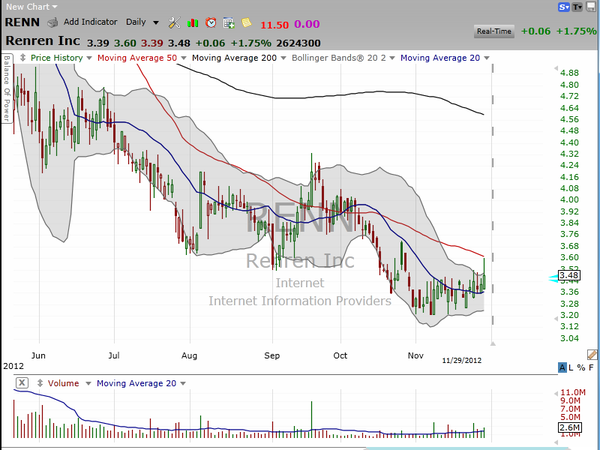The height and width of the screenshot is (450, 600).
Task: Click the time axis end arrow marker
Action: point(493,344)
